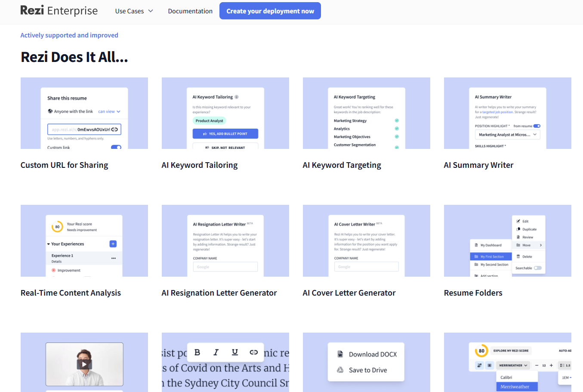Viewport: 583px width, 392px height.
Task: Click EXPLORE MY REZI SCORE button
Action: coord(511,351)
